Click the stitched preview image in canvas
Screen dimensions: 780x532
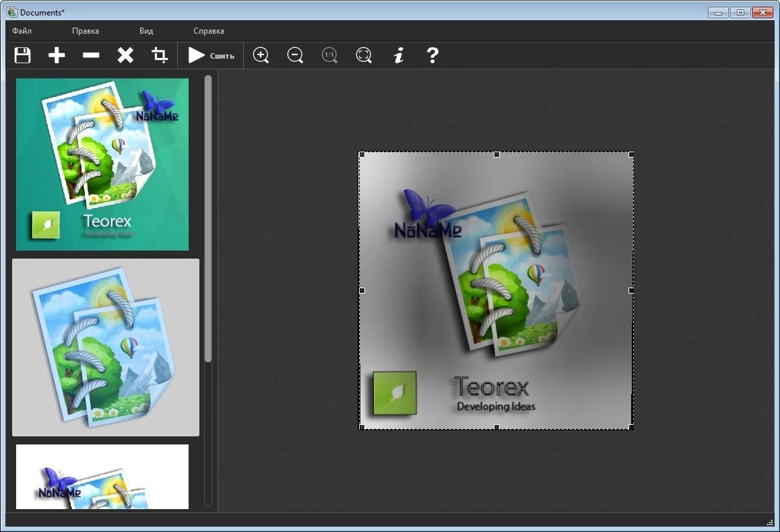pyautogui.click(x=496, y=291)
